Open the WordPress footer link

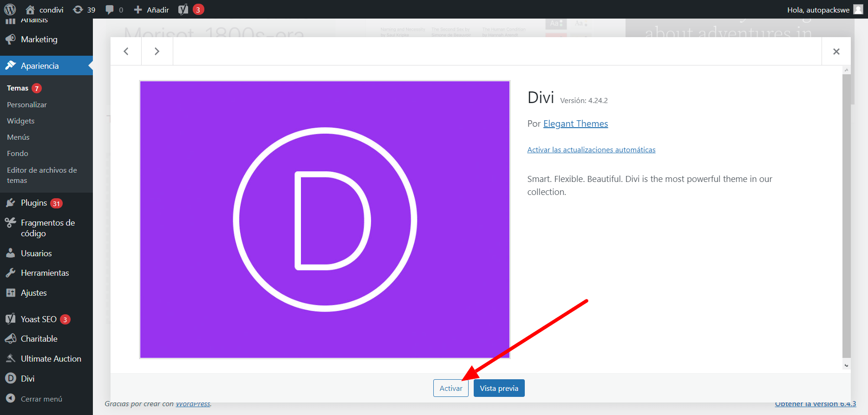(x=193, y=403)
